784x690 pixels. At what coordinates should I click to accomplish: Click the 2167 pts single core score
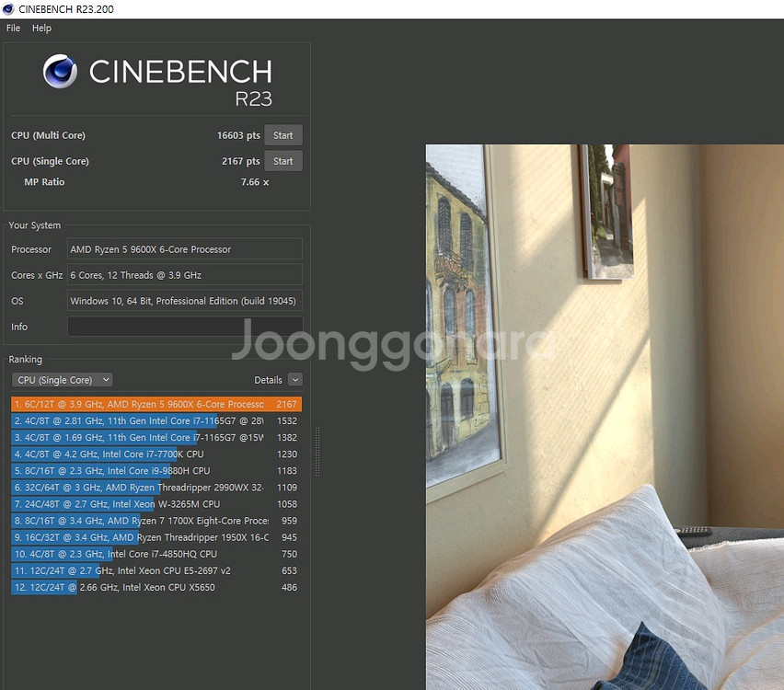(x=240, y=161)
